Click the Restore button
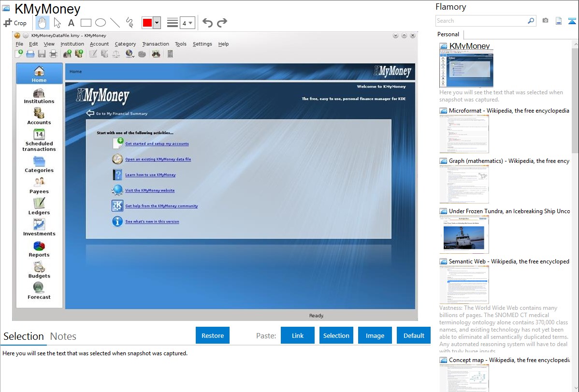The image size is (579, 392). (213, 335)
